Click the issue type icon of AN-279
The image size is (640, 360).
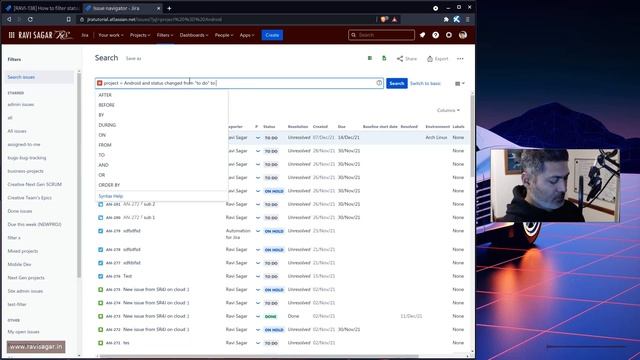pos(100,231)
